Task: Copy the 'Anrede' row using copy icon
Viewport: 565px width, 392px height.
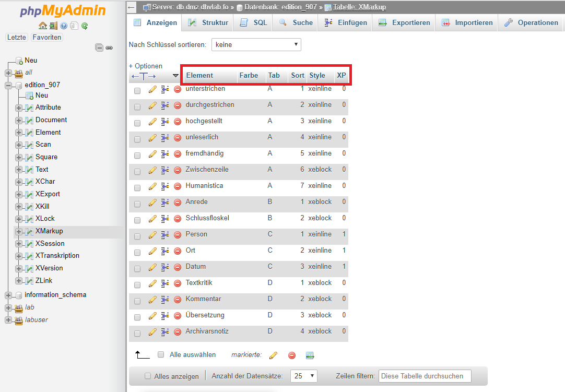Action: click(165, 203)
